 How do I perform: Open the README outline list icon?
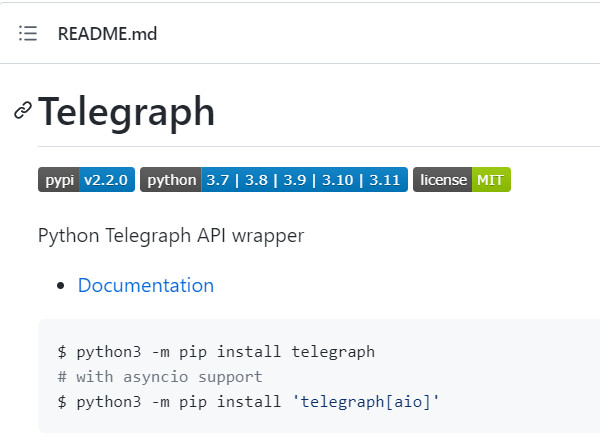point(28,34)
